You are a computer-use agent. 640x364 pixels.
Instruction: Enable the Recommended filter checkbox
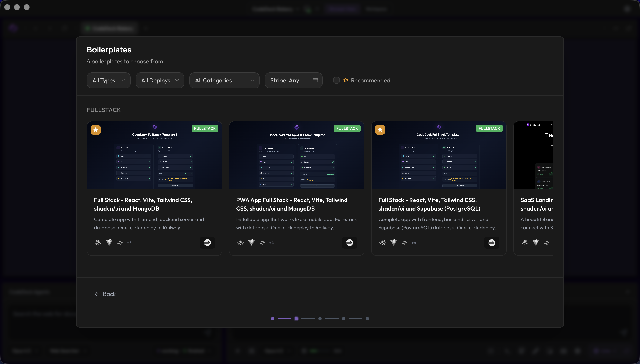click(336, 80)
